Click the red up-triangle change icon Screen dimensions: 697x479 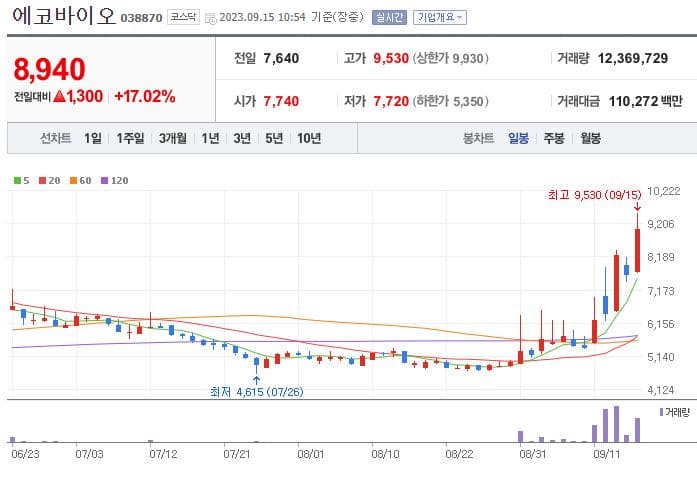[x=59, y=96]
